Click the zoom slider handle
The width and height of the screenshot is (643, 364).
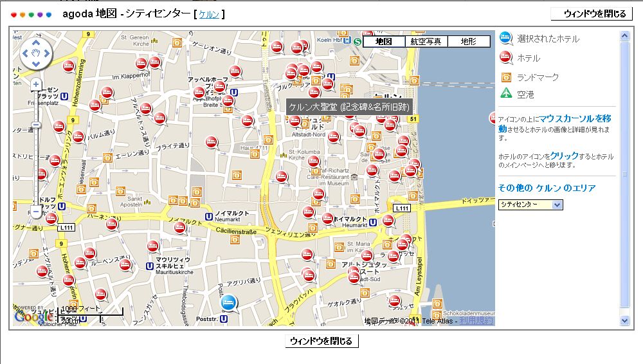click(36, 125)
